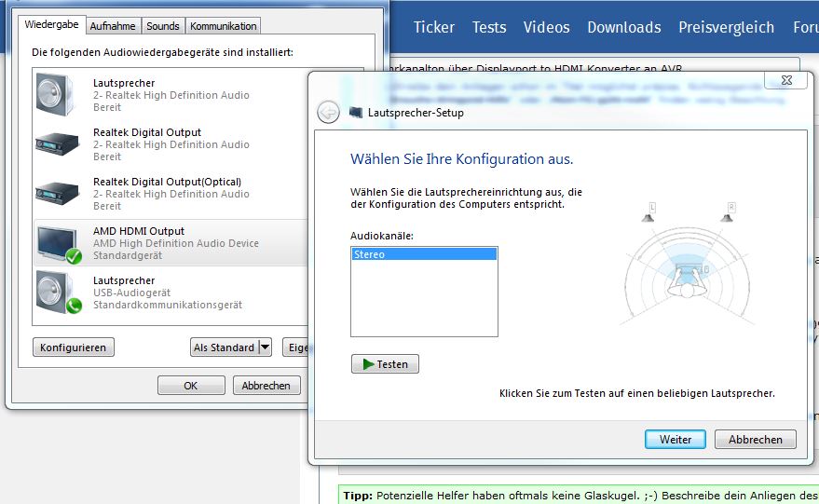Switch to the Kommunikation tab
The width and height of the screenshot is (819, 504).
223,26
